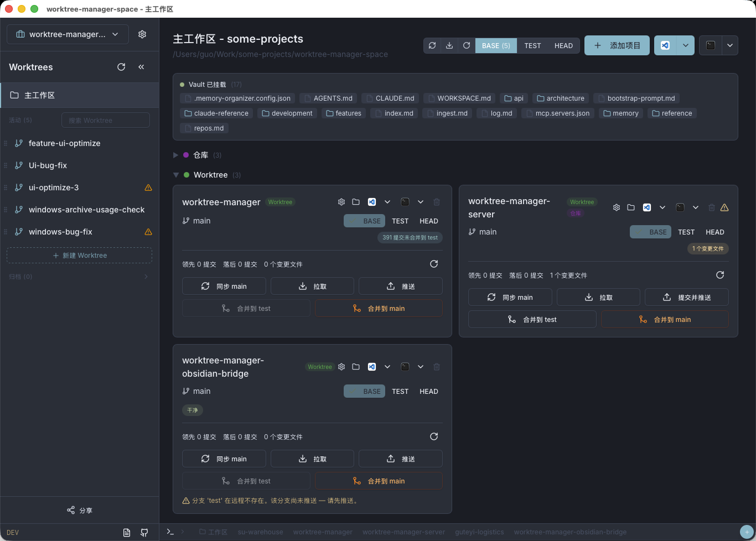756x541 pixels.
Task: Open the workspace selector dropdown
Action: (x=68, y=34)
